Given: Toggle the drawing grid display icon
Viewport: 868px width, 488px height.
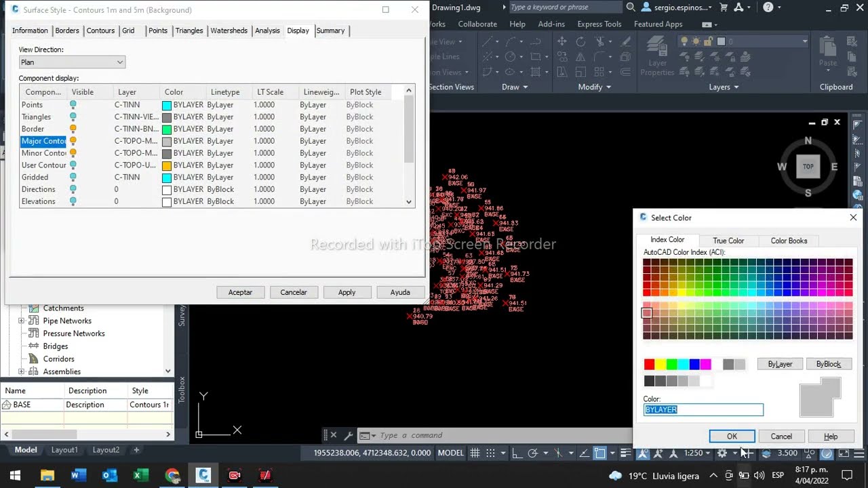Looking at the screenshot, I should [475, 453].
